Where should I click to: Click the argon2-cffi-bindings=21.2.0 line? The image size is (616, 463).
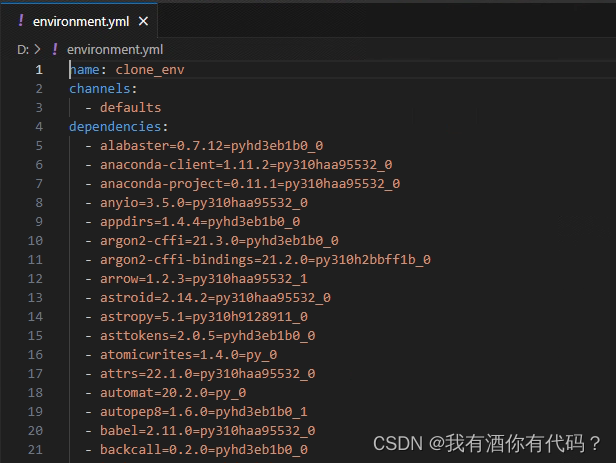pos(265,260)
